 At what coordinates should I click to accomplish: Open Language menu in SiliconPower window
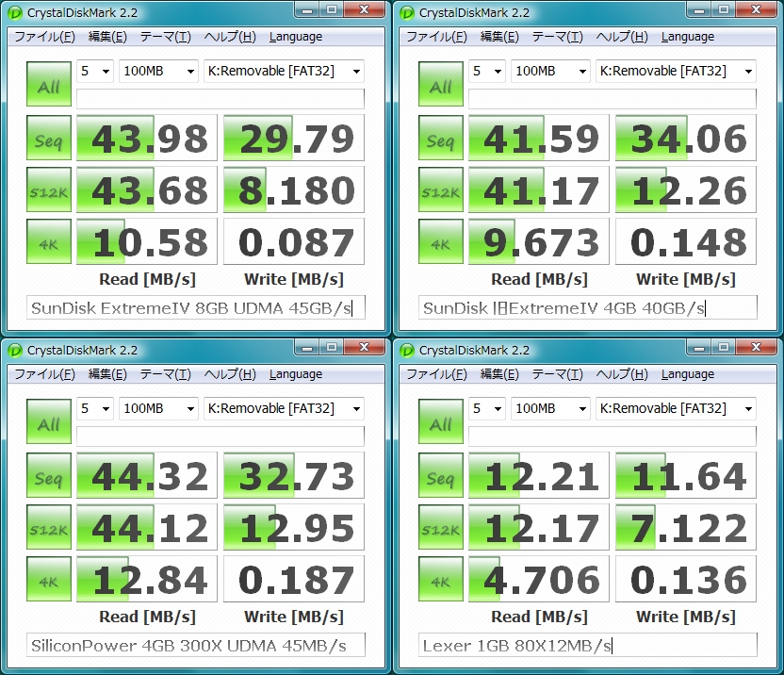[x=296, y=374]
